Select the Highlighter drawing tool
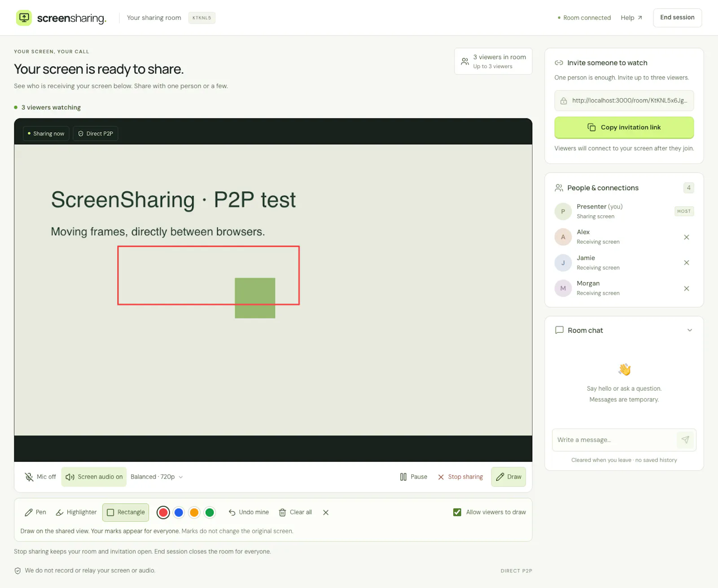 pyautogui.click(x=76, y=512)
